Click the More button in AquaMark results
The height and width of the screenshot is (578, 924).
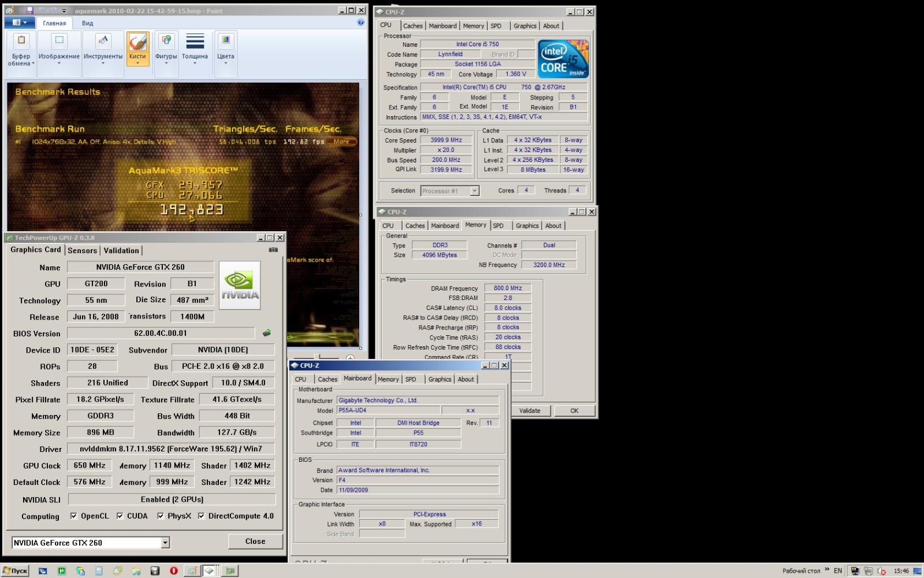341,142
